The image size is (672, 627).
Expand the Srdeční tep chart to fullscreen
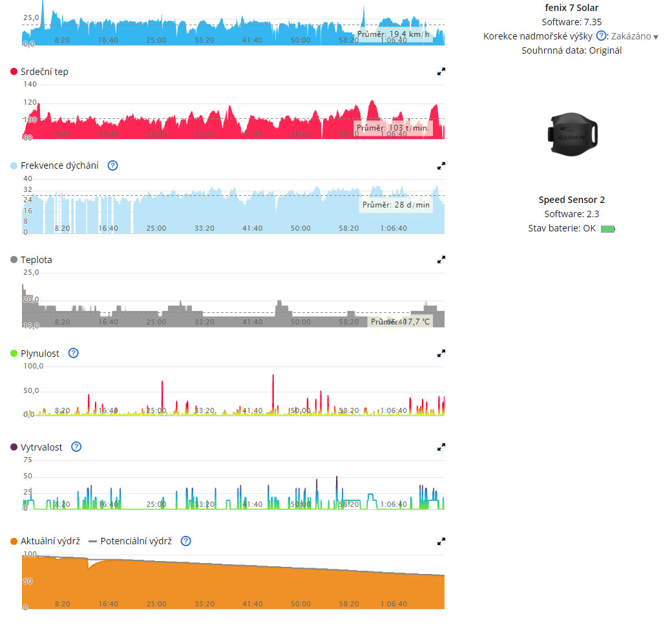coord(441,72)
